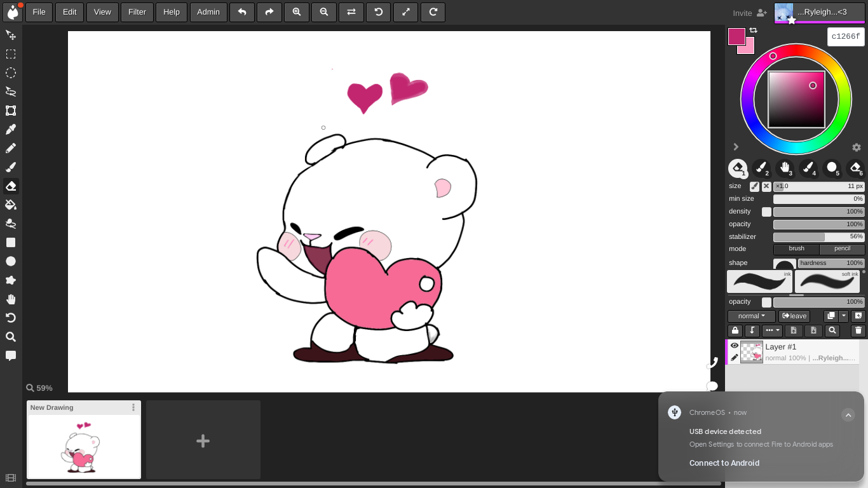
Task: Toggle the clipping mask arrow button
Action: tap(752, 330)
